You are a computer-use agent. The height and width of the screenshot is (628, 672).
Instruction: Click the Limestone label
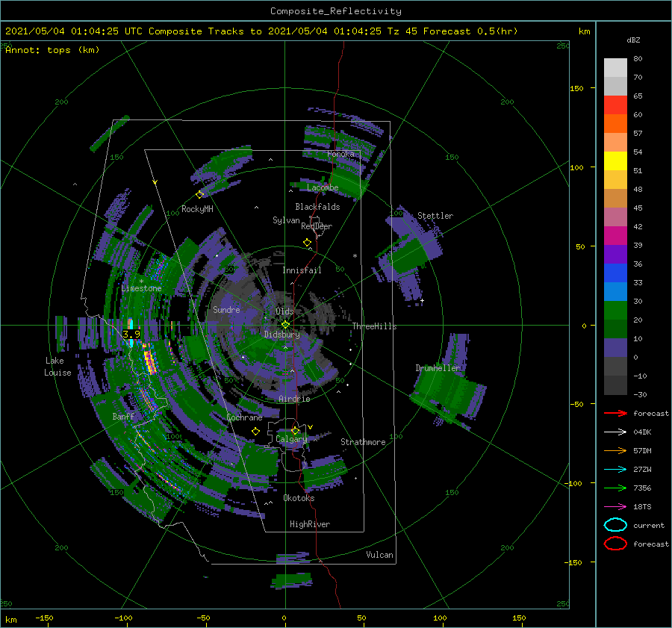click(141, 288)
